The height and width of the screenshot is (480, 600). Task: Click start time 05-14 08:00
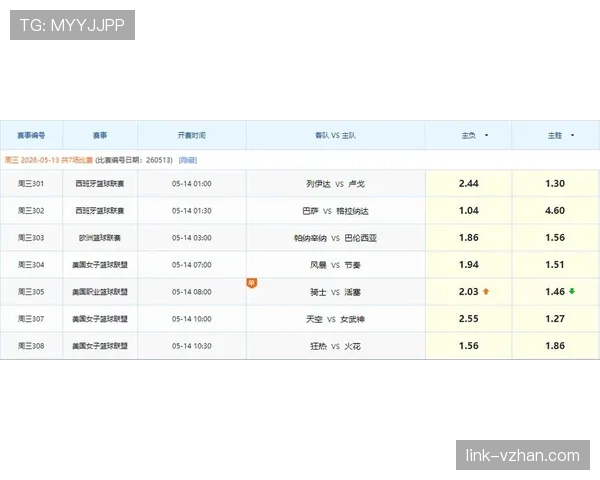click(x=192, y=292)
